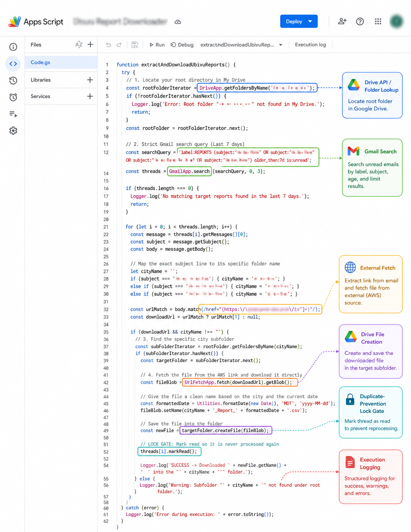Image resolution: width=411 pixels, height=532 pixels.
Task: Click 'Locate root folder in Google Drive' text
Action: pyautogui.click(x=370, y=105)
